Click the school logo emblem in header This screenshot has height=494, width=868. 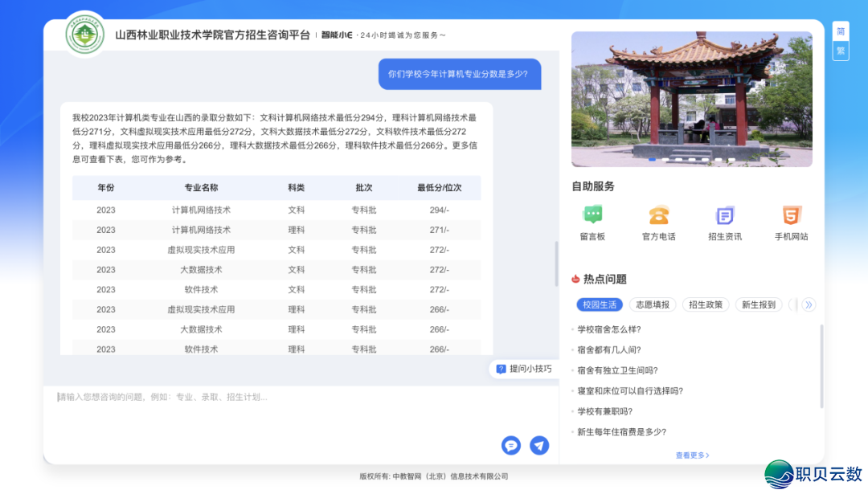(x=84, y=35)
